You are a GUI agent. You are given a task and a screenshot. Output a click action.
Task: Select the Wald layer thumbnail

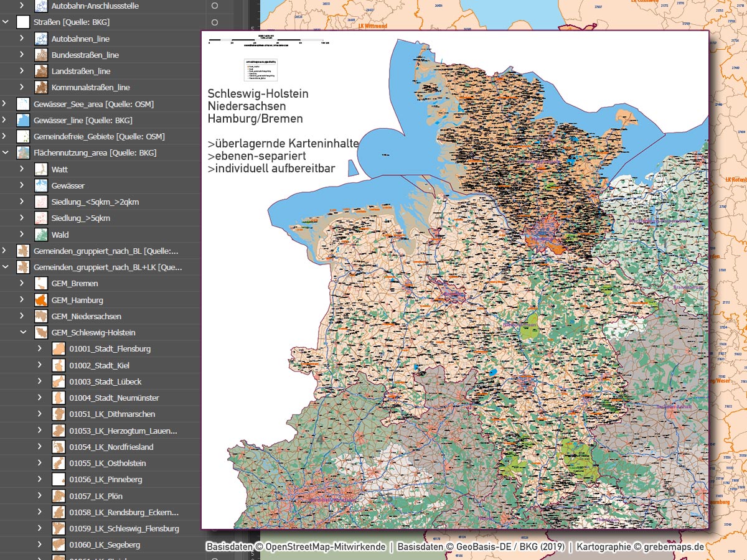click(x=40, y=235)
